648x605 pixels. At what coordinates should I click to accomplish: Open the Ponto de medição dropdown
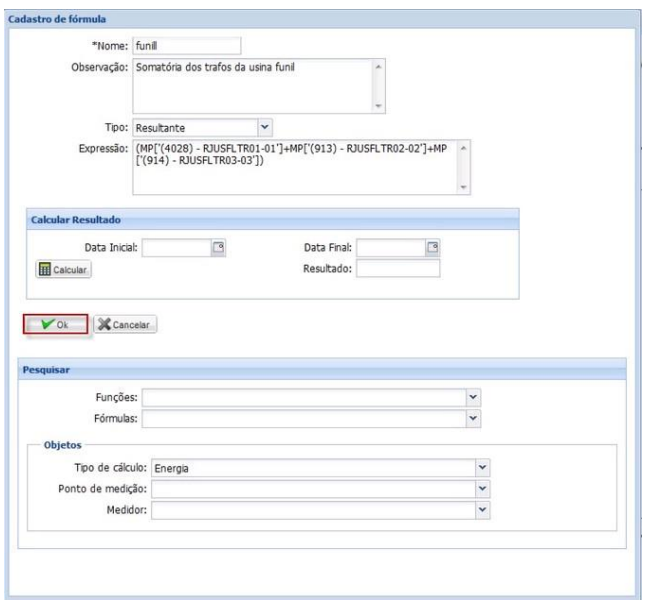[482, 488]
